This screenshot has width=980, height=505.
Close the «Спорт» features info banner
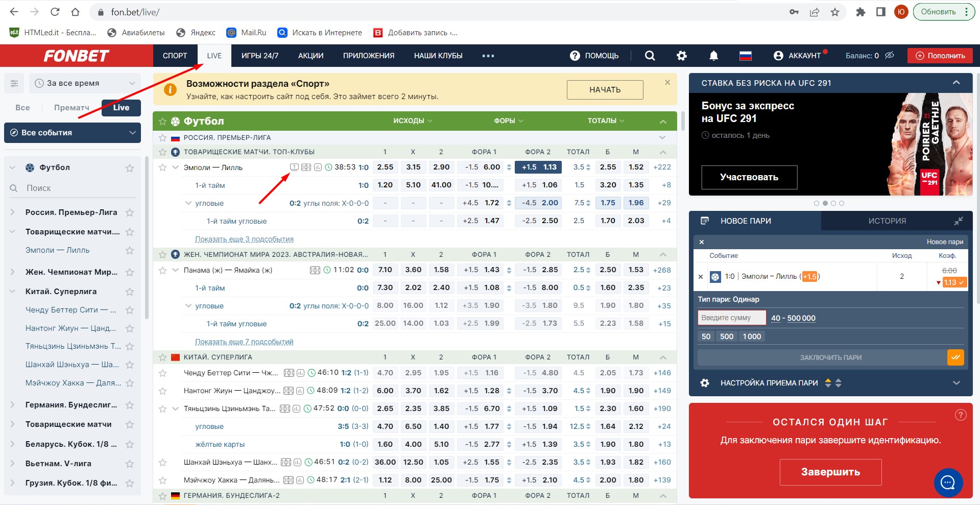click(667, 82)
